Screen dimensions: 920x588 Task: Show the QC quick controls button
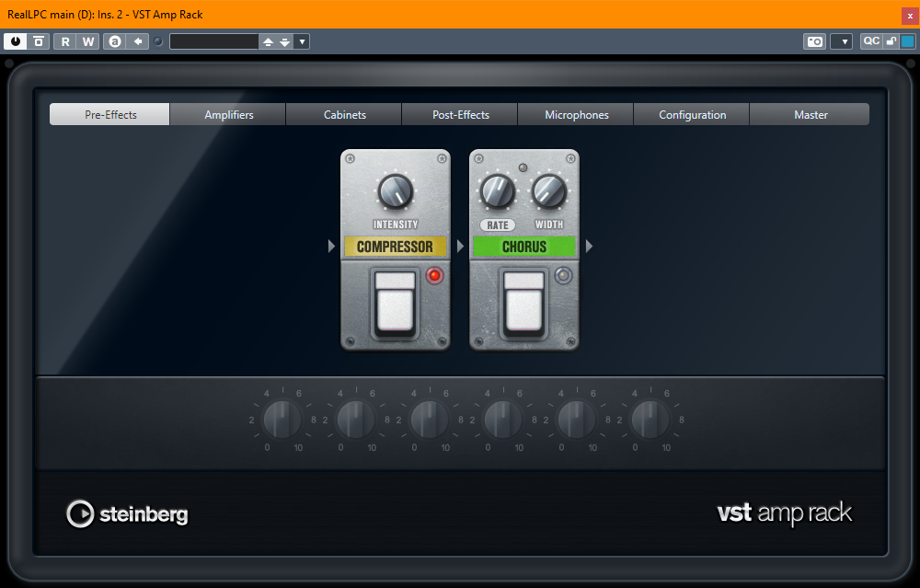pos(871,41)
